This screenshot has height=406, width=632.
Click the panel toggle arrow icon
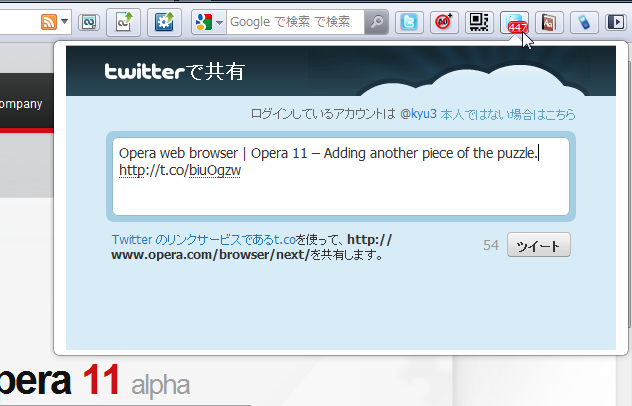pos(615,22)
